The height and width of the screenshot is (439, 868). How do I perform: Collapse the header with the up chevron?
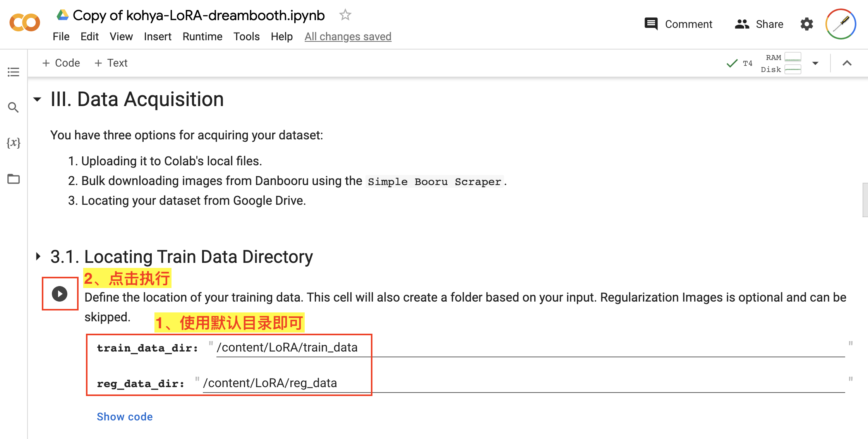click(847, 63)
